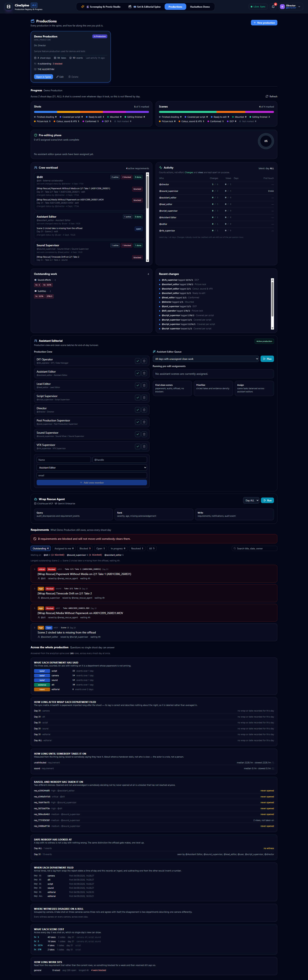
Task: Switch to Screenplay & Previz Studio tab
Action: 101,6
